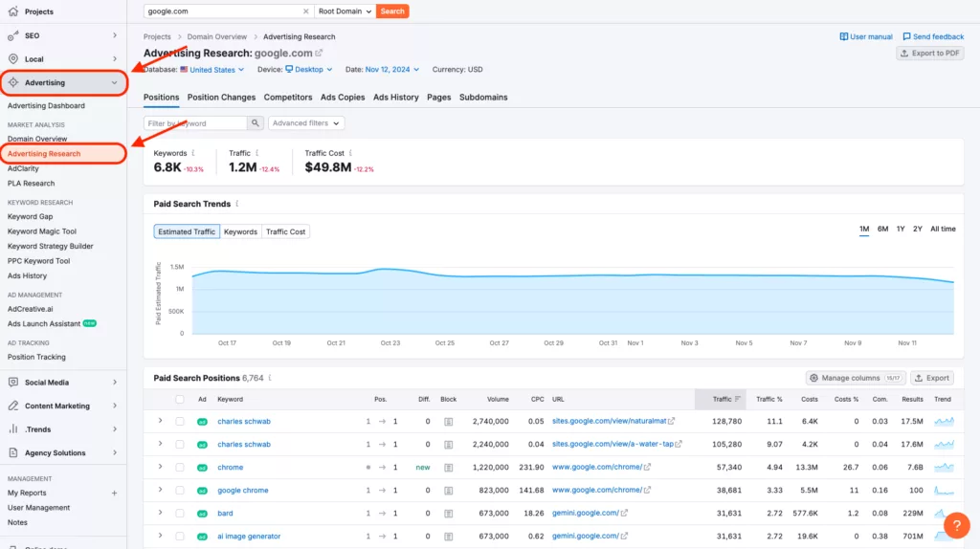Switch to the Competitors tab
This screenshot has width=980, height=549.
point(287,98)
